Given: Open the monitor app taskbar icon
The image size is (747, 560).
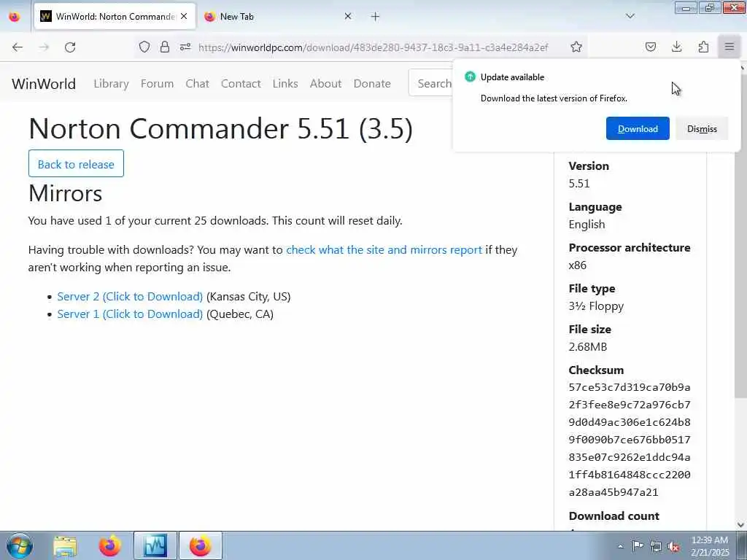Looking at the screenshot, I should (x=155, y=546).
